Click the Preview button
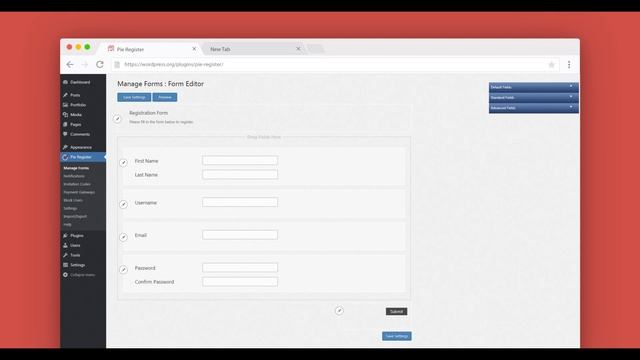This screenshot has height=360, width=640. [165, 97]
